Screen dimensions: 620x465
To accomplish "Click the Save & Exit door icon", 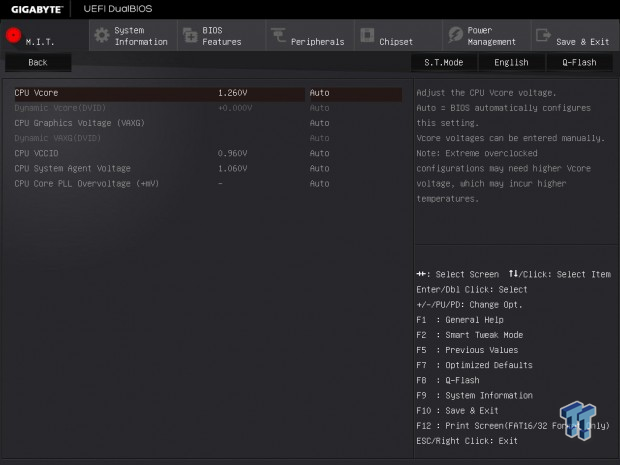I will [x=543, y=35].
